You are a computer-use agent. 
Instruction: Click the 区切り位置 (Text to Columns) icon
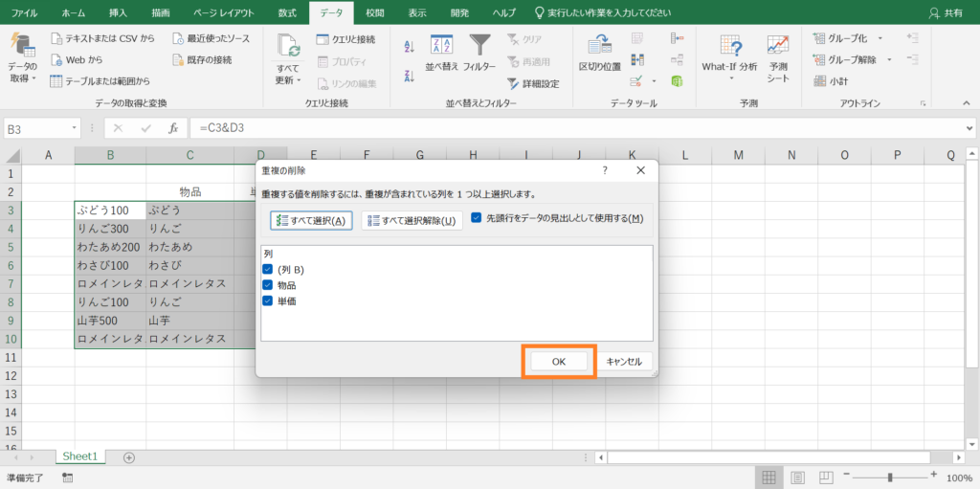600,47
